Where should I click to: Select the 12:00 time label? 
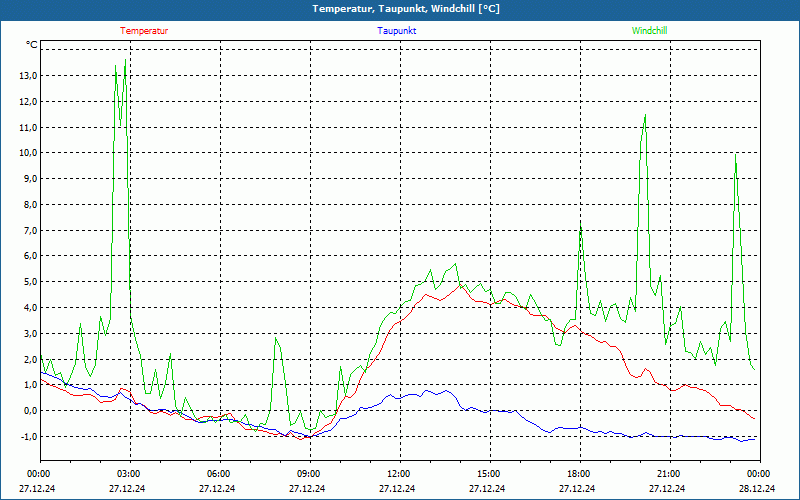point(398,474)
